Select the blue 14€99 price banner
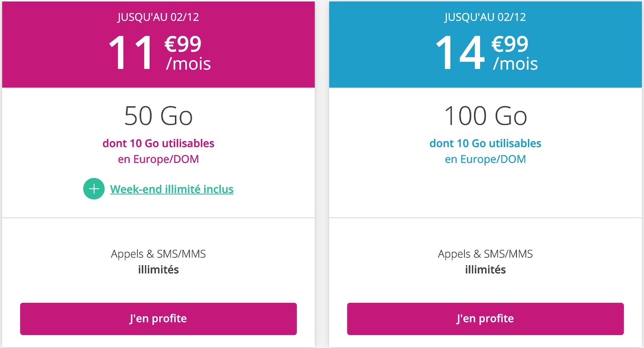 pos(485,44)
